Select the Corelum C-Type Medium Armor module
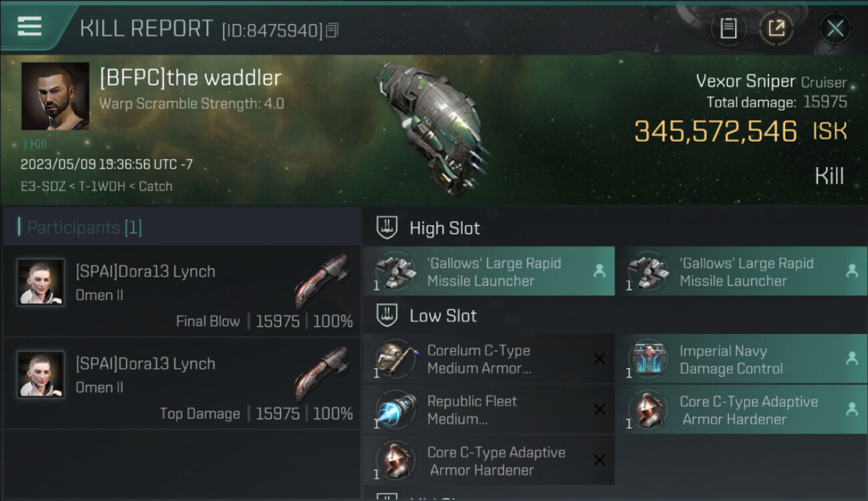 (489, 359)
